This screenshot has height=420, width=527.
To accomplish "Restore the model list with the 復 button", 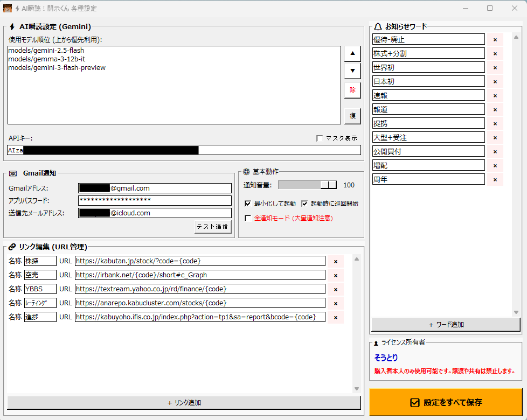I will pyautogui.click(x=352, y=116).
